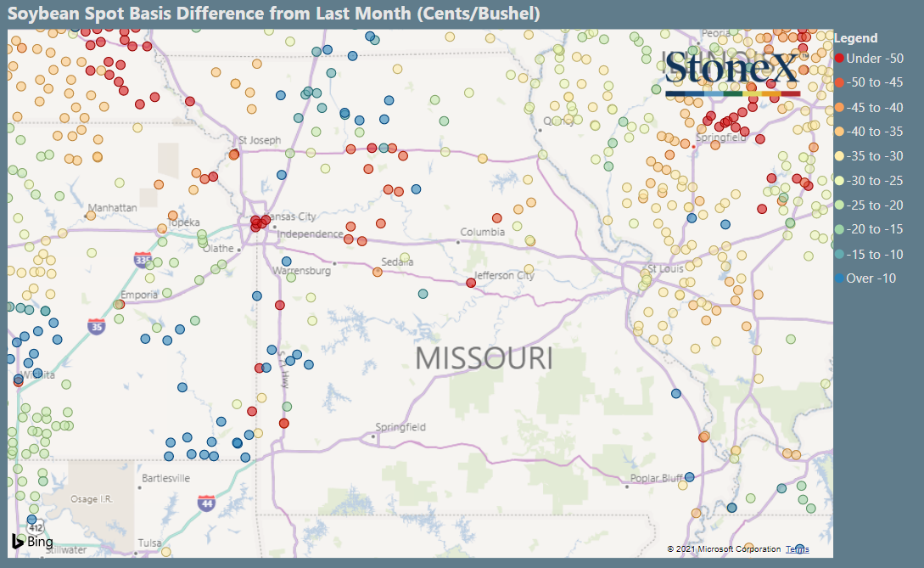The height and width of the screenshot is (568, 924).
Task: Click the blue data point near Poplar Bluff
Action: [690, 477]
